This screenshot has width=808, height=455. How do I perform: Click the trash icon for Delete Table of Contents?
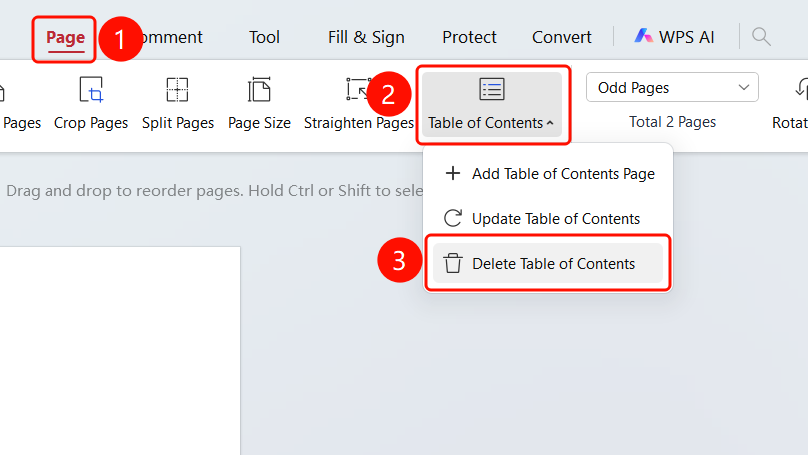coord(453,263)
